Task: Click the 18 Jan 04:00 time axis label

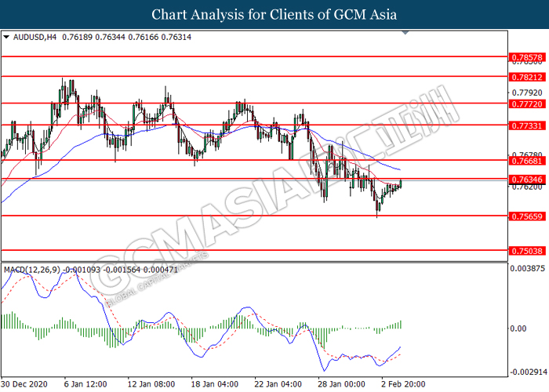Action: pyautogui.click(x=215, y=384)
